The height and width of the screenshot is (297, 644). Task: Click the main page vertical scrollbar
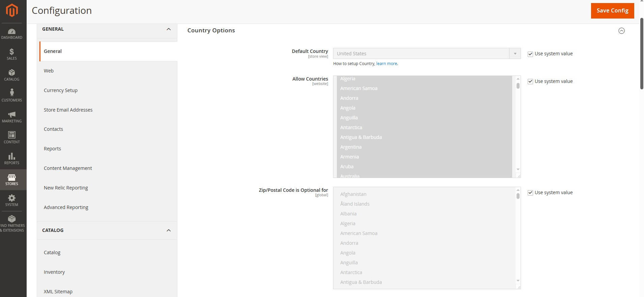642,54
